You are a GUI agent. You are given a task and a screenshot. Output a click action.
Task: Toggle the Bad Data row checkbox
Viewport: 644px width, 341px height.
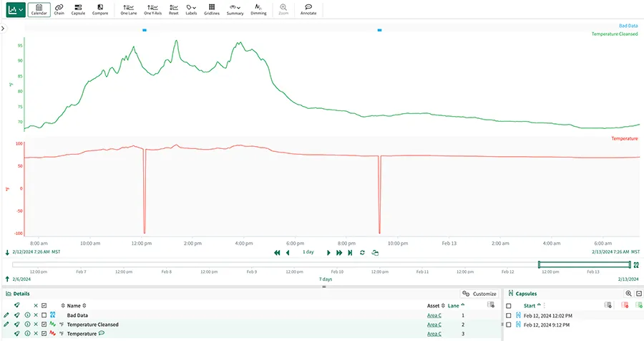coord(44,315)
